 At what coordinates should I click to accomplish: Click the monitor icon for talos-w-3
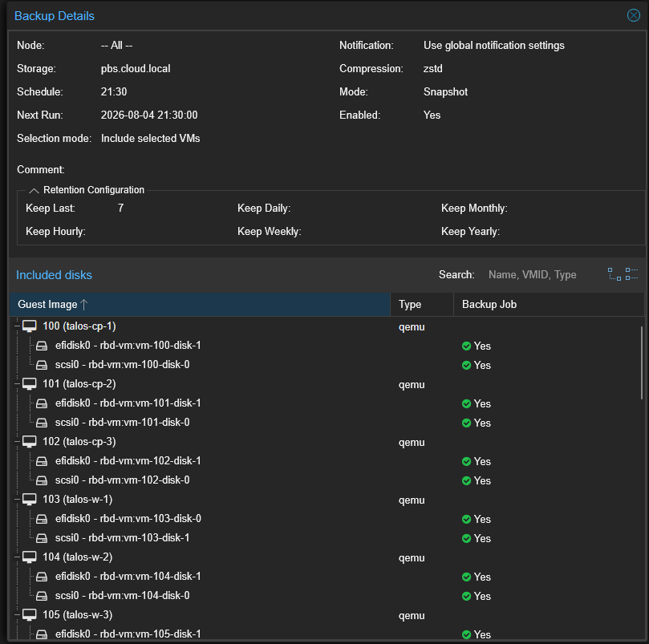[x=30, y=615]
